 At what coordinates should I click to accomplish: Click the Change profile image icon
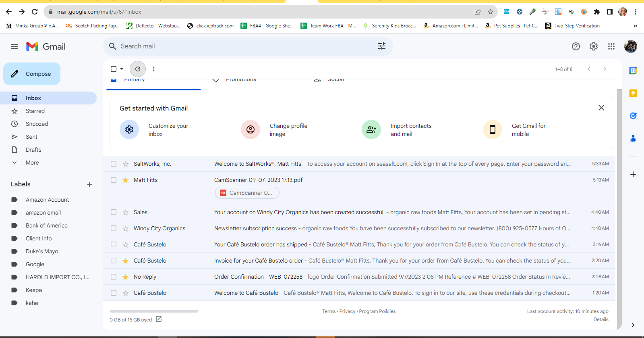point(251,129)
